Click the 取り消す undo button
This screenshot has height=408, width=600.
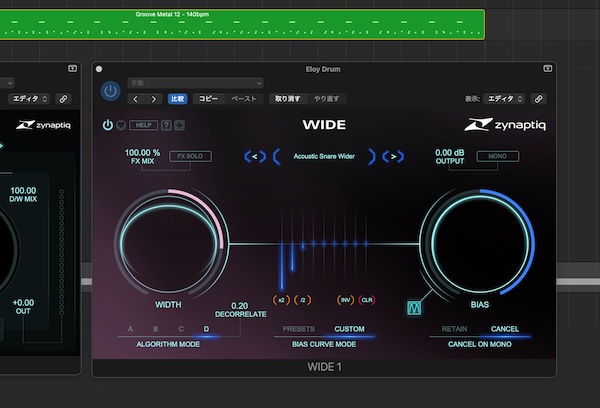(287, 99)
